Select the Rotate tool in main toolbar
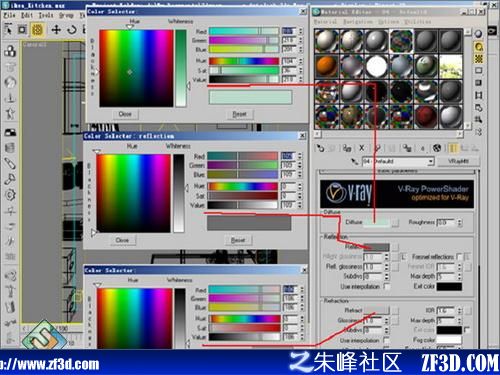The image size is (500, 375). click(71, 30)
